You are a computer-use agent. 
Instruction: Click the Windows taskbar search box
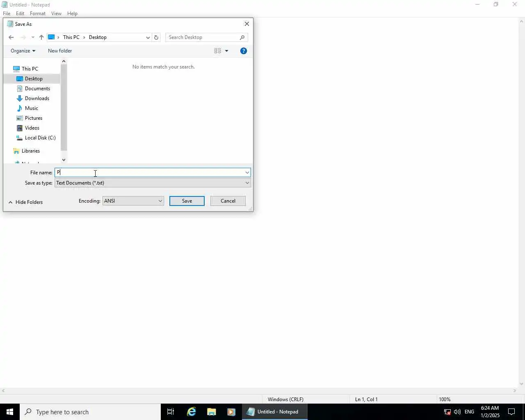click(x=90, y=412)
